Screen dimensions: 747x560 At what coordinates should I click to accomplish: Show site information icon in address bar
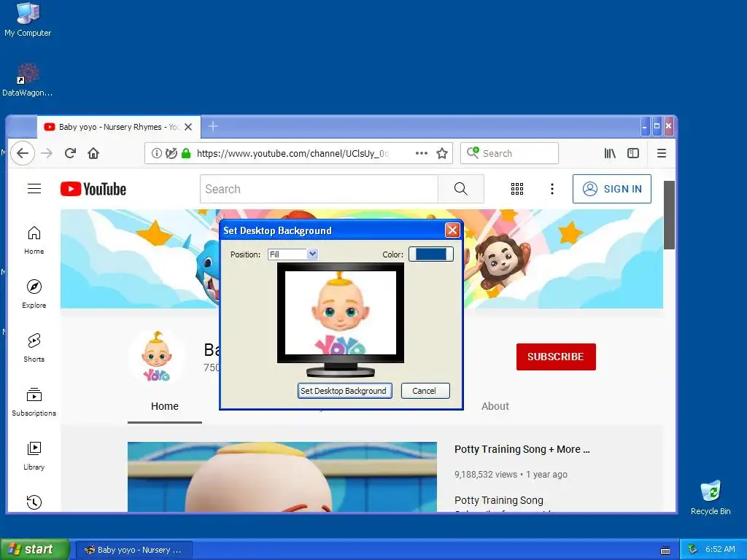point(156,153)
